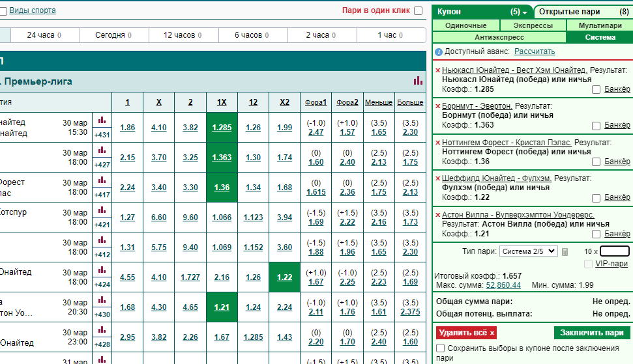
Task: Click the stake amount input field
Action: 615,251
